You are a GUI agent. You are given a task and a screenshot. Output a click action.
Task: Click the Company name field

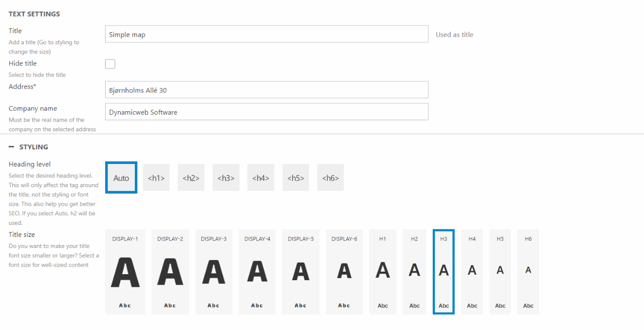pos(266,112)
